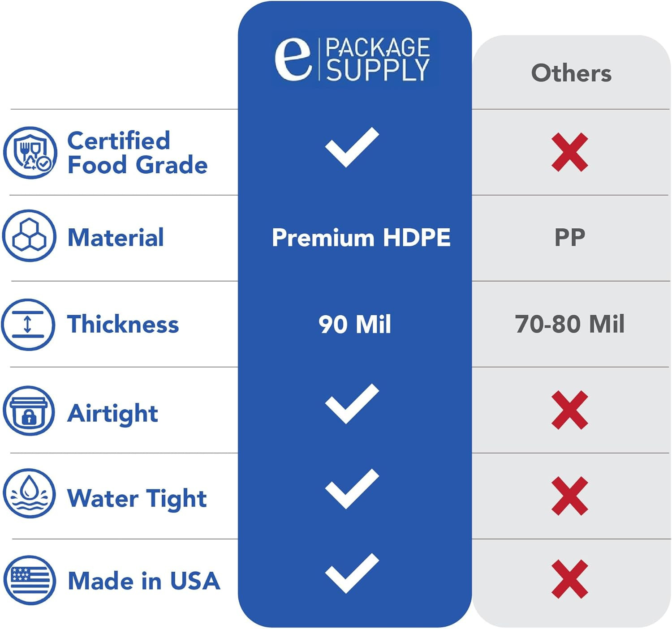Click the Premium HDPE text
The width and height of the screenshot is (672, 629).
click(x=361, y=237)
